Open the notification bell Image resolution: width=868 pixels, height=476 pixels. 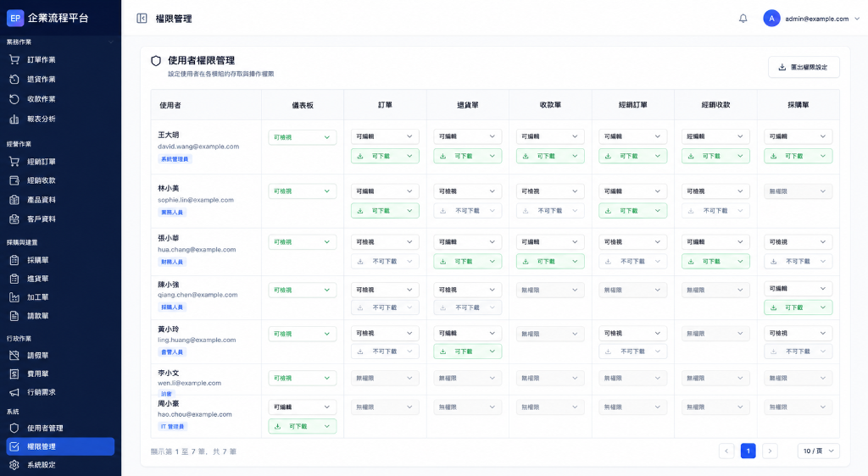[x=743, y=19]
